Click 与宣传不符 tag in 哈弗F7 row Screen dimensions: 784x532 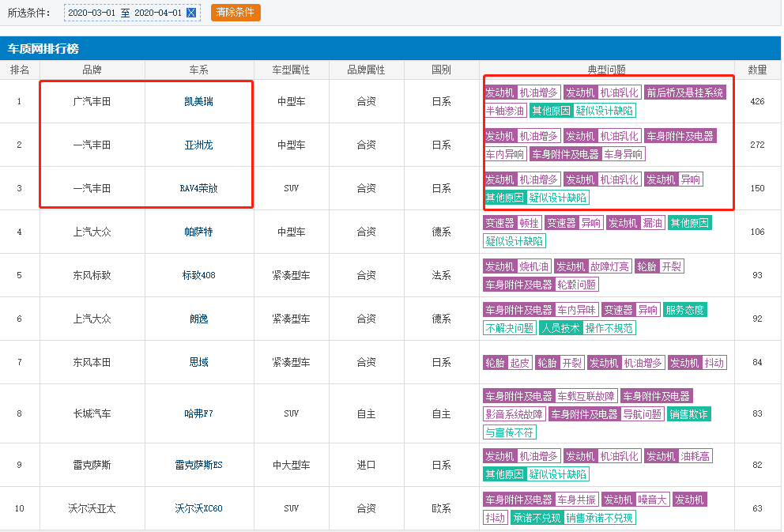point(510,432)
